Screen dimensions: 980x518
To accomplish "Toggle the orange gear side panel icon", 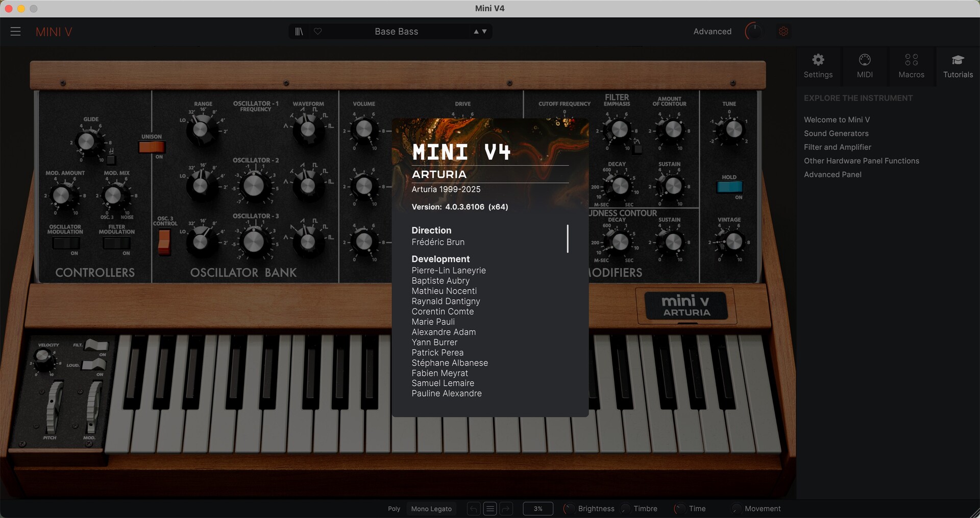I will click(783, 32).
